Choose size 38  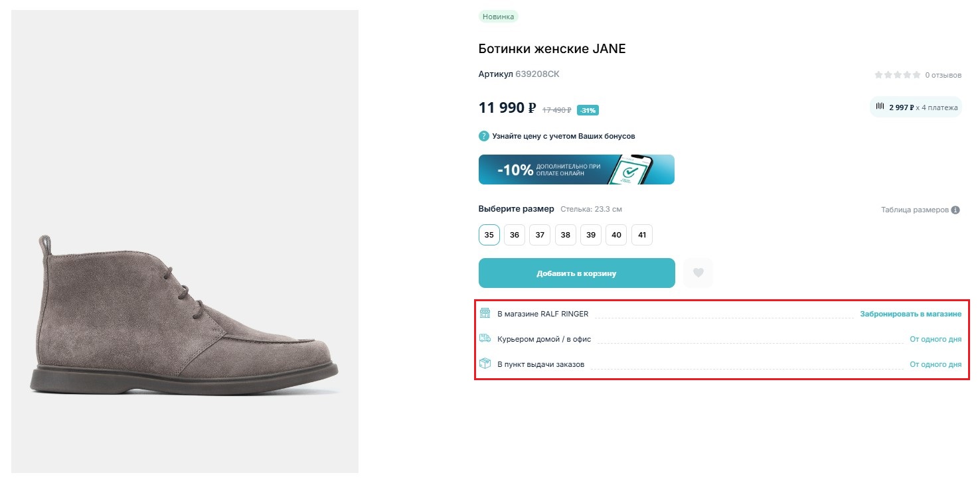pos(565,235)
